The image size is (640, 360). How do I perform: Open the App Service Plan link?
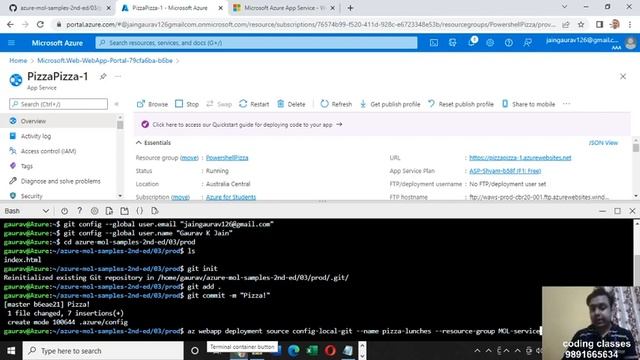(505, 171)
